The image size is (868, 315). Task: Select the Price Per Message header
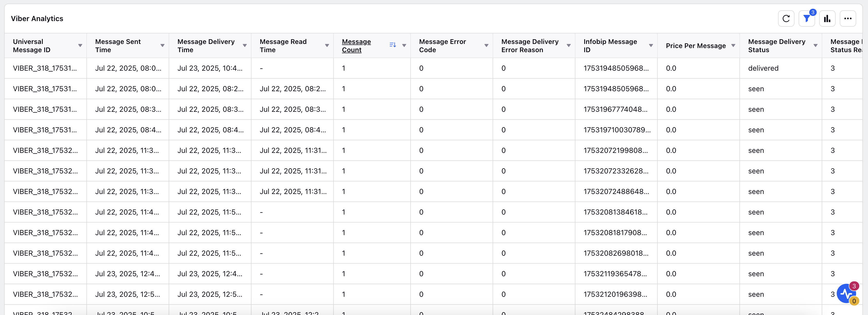[695, 45]
